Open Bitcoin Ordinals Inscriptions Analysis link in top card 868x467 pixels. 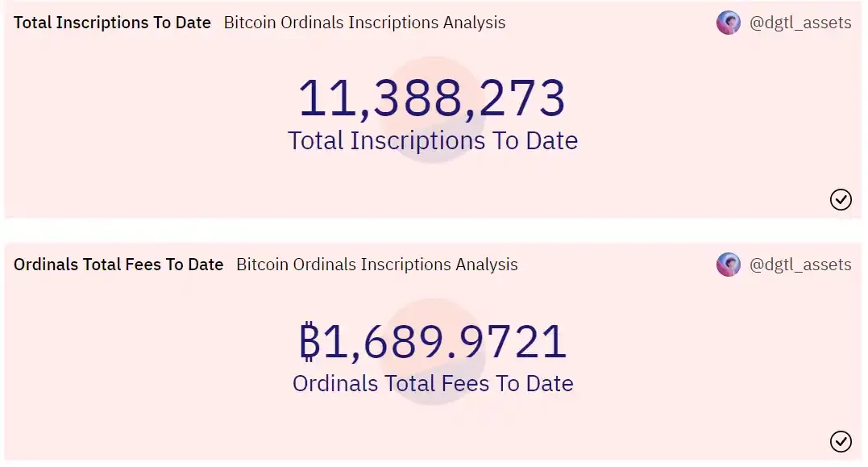[x=364, y=23]
